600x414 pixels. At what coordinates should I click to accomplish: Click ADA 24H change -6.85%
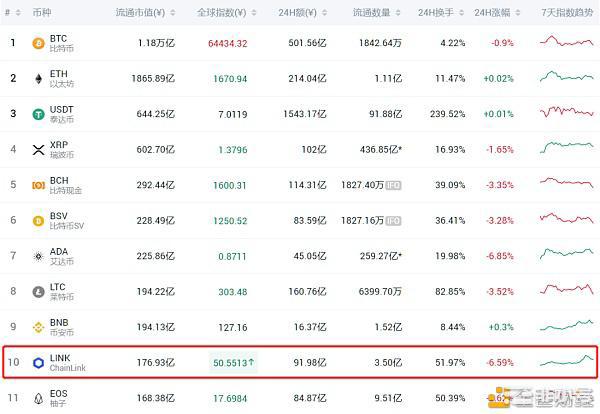[500, 256]
